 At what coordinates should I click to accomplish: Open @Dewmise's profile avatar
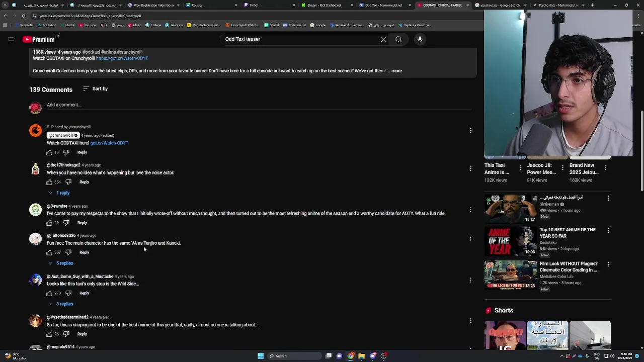[35, 210]
